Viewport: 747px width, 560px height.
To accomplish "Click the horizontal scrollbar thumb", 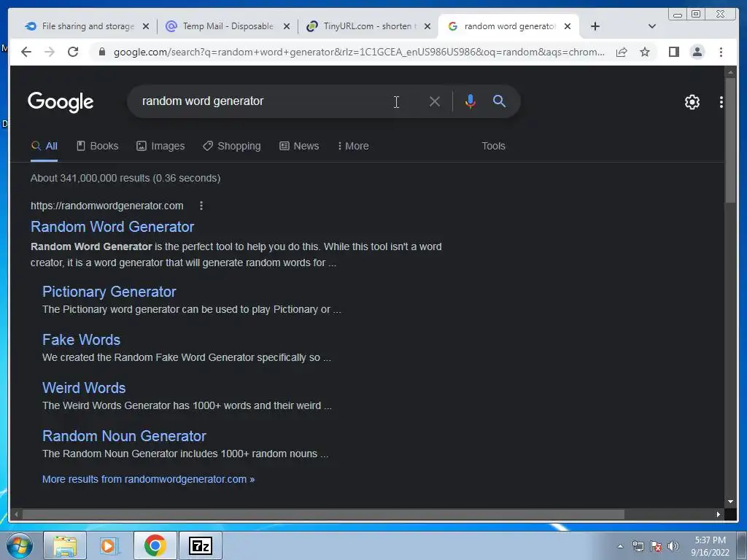I will point(323,514).
